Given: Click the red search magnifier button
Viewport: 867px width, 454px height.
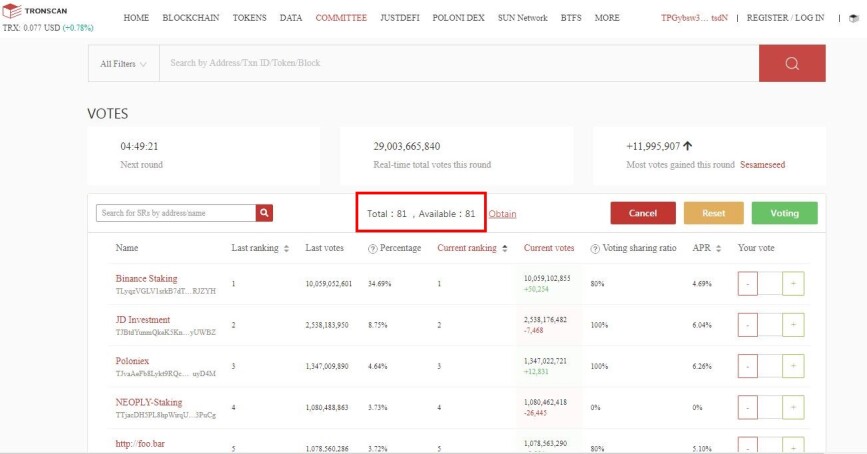Looking at the screenshot, I should click(x=792, y=63).
